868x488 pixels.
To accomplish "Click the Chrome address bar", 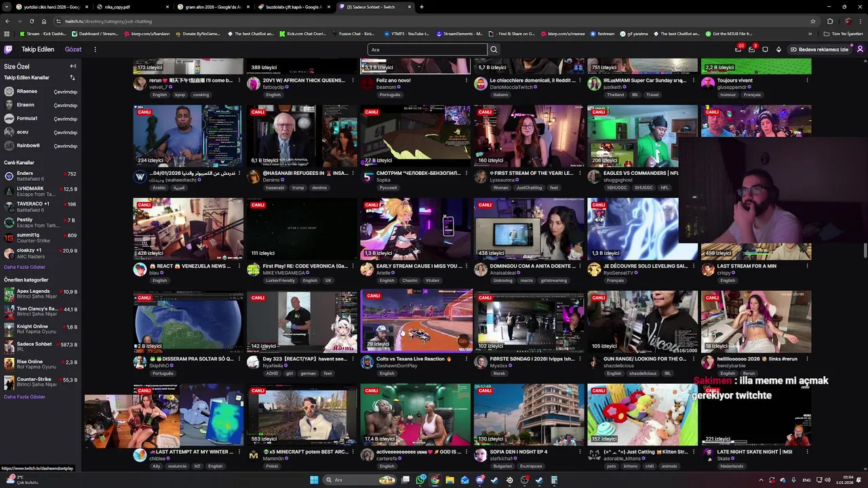I will click(x=434, y=21).
